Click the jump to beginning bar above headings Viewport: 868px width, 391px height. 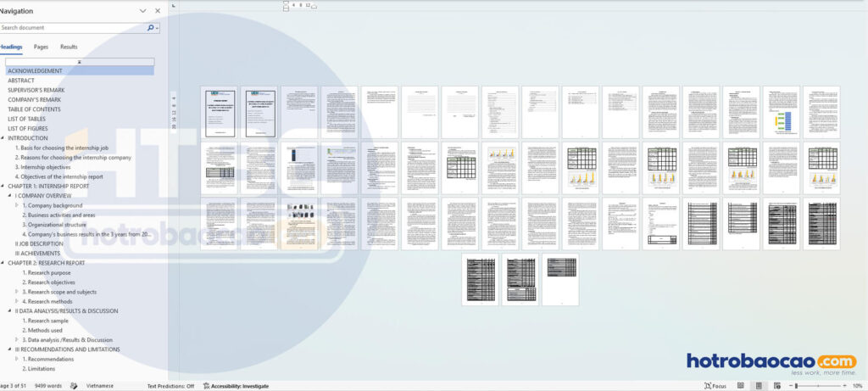click(x=80, y=62)
